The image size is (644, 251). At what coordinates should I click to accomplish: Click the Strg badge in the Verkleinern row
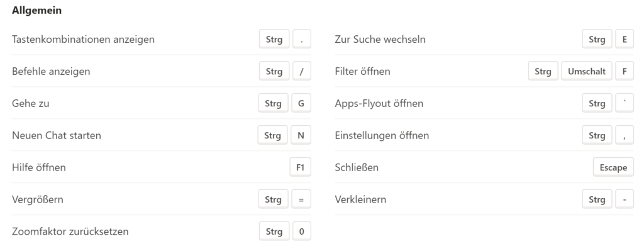597,199
